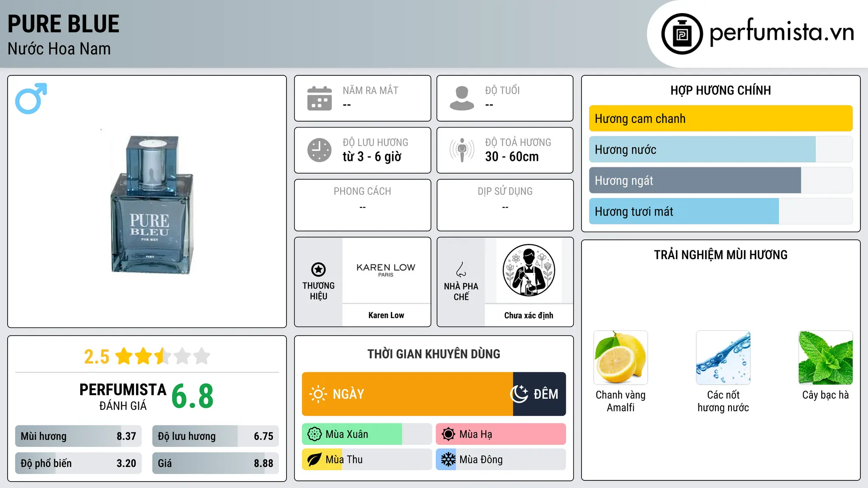Screen dimensions: 868x488
Task: Click the yellow rating stars
Action: tap(163, 356)
